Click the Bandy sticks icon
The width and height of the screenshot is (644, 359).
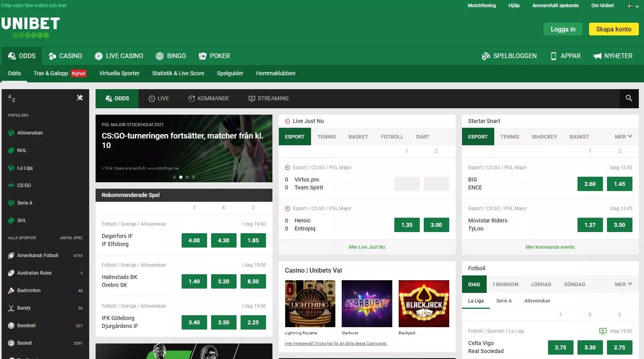click(x=11, y=308)
